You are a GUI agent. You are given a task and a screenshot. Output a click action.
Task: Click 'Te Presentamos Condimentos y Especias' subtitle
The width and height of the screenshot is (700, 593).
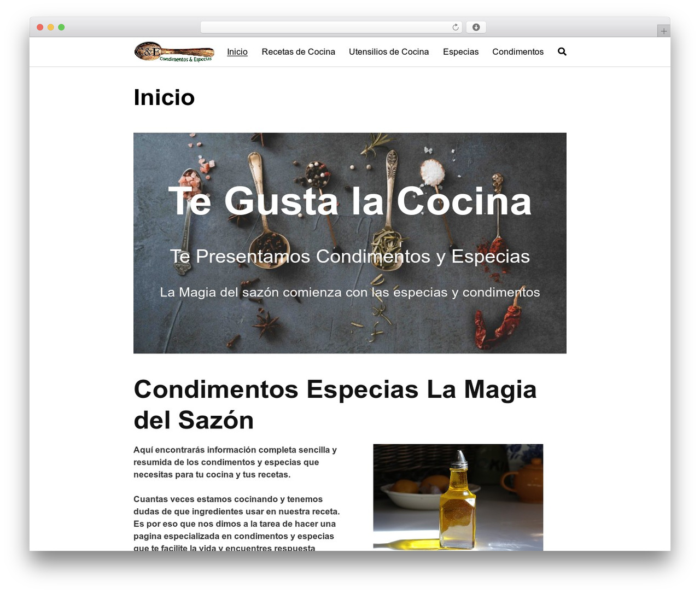click(350, 256)
